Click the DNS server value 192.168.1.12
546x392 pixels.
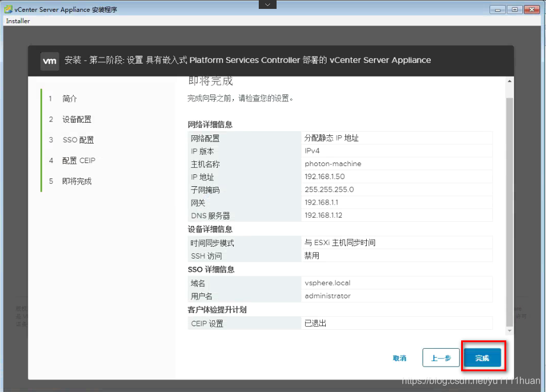pos(323,215)
